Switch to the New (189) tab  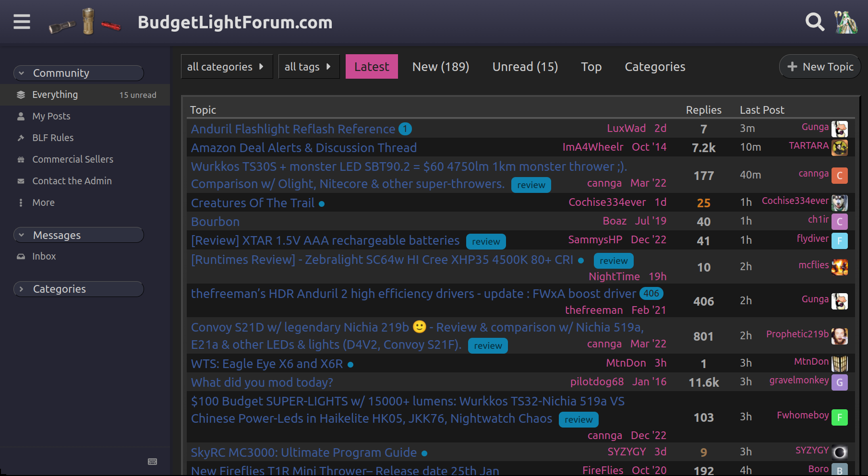coord(441,67)
